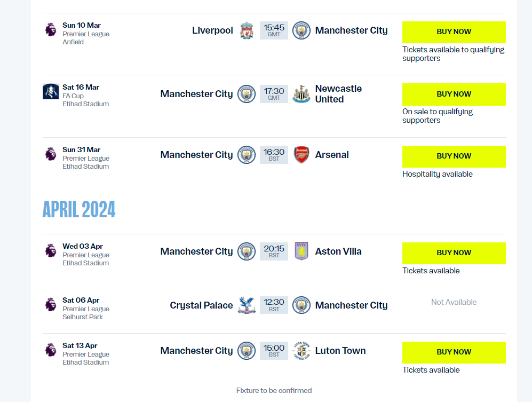Click the Luton Town club crest
This screenshot has height=402, width=532.
coord(301,351)
